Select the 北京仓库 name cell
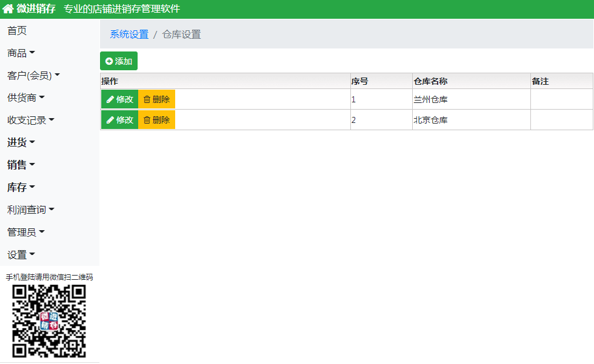 coord(472,120)
